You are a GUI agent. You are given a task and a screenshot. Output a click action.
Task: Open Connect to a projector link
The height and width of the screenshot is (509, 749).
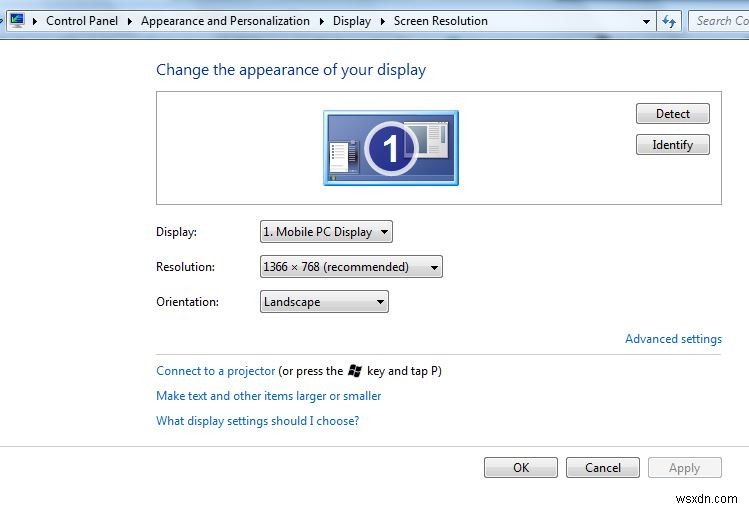(215, 371)
